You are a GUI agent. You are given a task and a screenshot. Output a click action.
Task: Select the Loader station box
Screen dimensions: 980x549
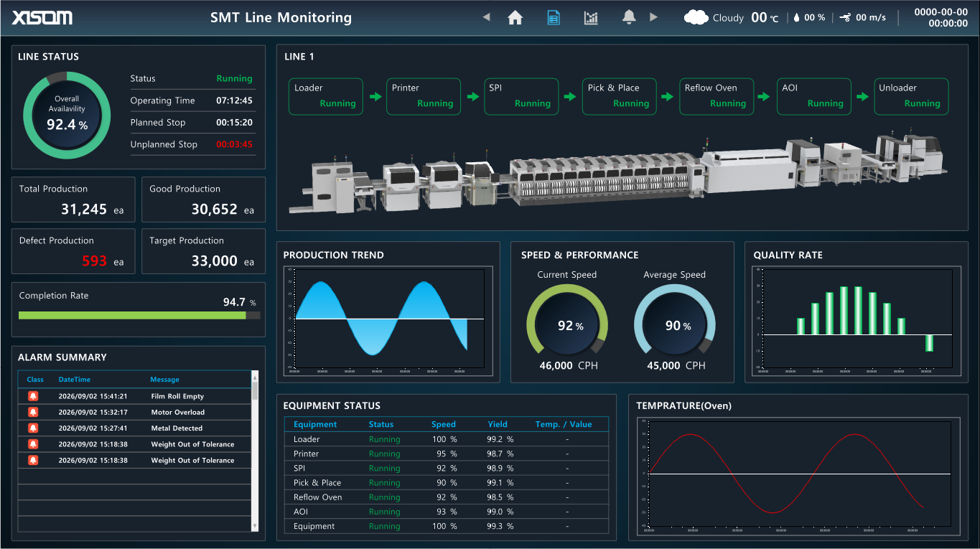326,96
